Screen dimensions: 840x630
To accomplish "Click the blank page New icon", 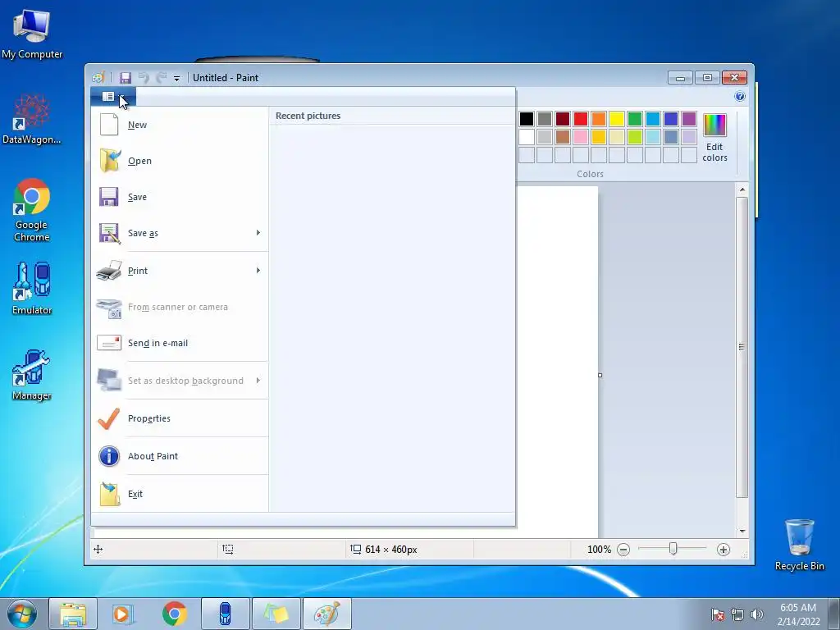I will pyautogui.click(x=109, y=125).
